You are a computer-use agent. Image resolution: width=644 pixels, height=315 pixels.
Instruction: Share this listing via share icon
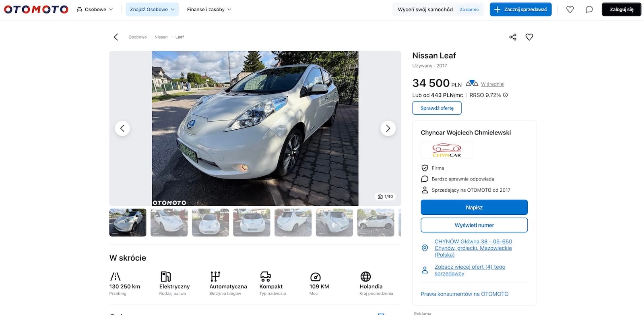pos(513,37)
